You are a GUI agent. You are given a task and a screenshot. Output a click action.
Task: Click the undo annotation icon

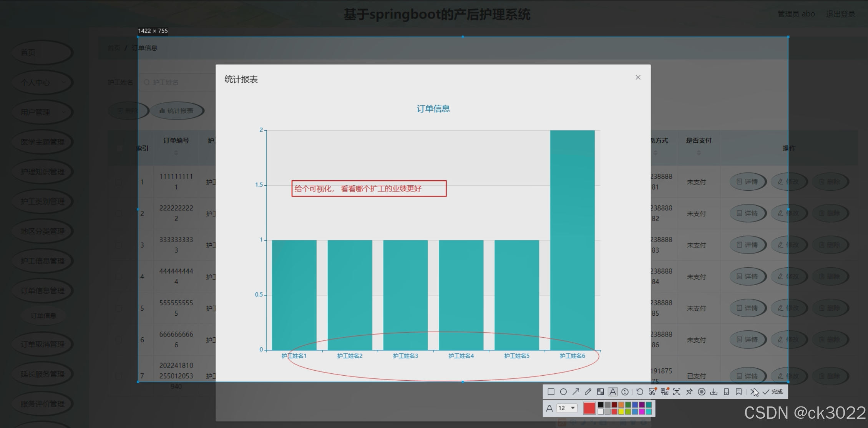pos(639,391)
